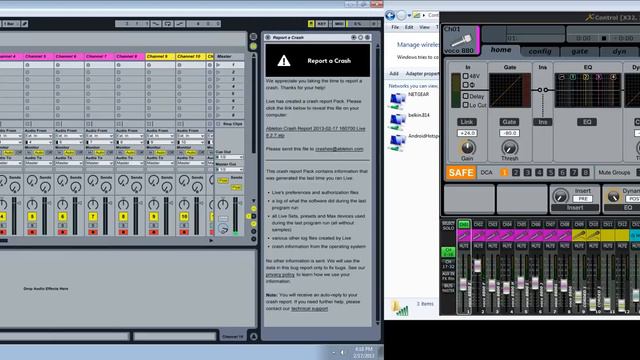Solo Channel 6 with its S button
Image resolution: width=640 pixels, height=360 pixels.
(x=62, y=225)
